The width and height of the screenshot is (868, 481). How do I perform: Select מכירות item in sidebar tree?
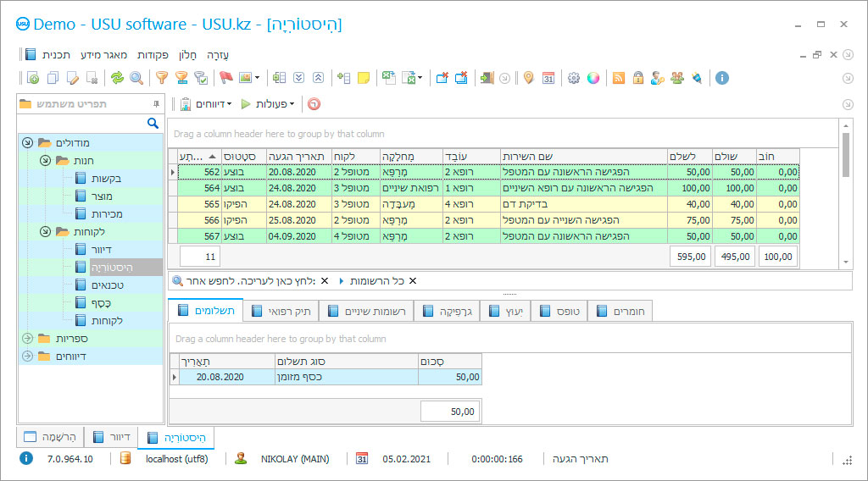coord(106,213)
